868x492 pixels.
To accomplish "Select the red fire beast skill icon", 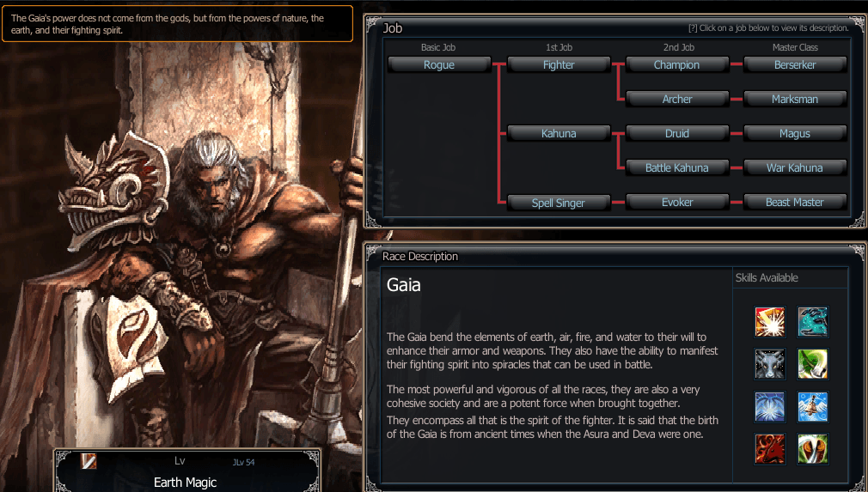I will (x=770, y=448).
